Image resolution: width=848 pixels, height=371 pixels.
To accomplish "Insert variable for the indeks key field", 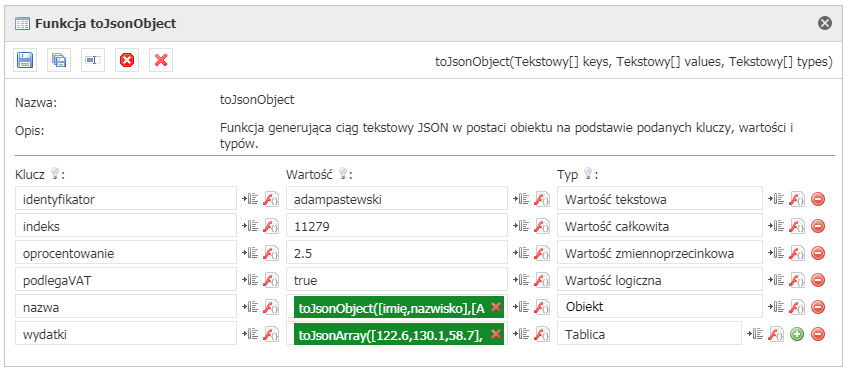I will 250,227.
